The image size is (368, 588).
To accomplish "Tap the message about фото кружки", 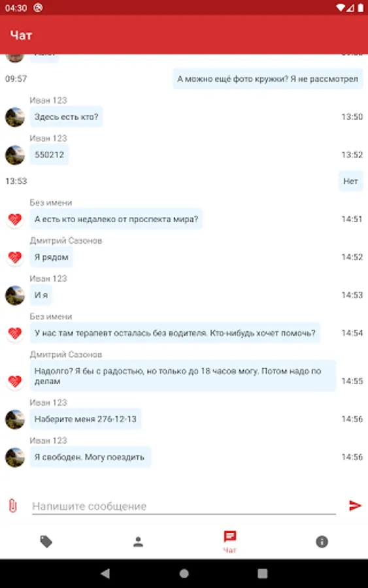I will point(267,79).
